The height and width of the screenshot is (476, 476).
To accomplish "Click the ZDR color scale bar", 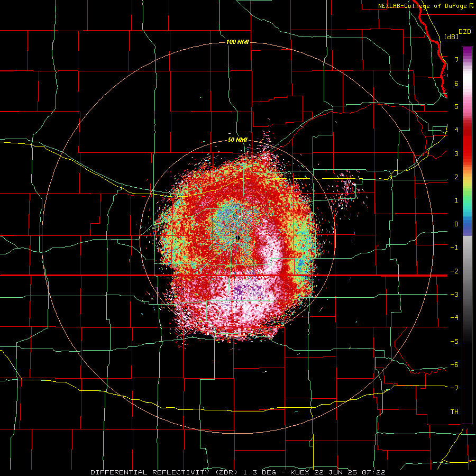I will (x=467, y=235).
